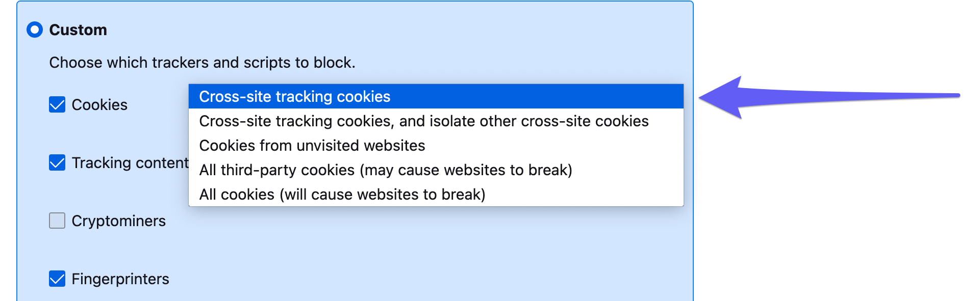This screenshot has height=301, width=980.
Task: Click the check mark inside the Cookies box
Action: click(x=57, y=105)
